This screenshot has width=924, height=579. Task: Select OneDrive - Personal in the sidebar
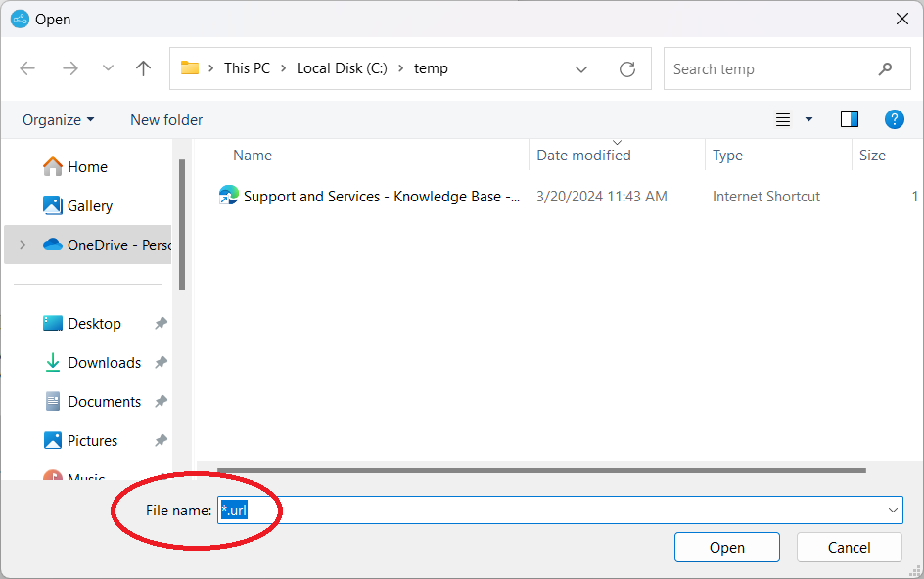tap(104, 245)
